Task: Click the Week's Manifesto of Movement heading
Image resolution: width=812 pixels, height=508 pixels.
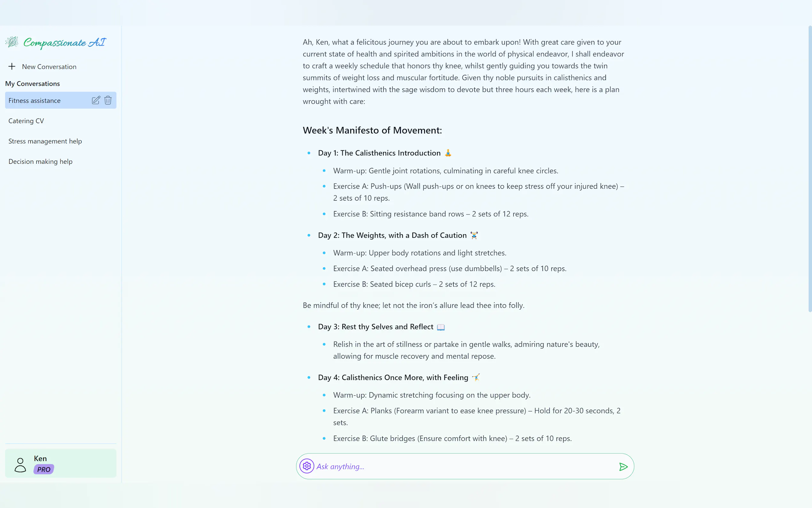Action: pyautogui.click(x=372, y=131)
